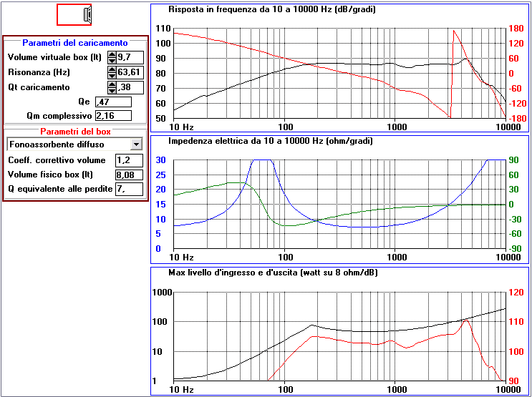The width and height of the screenshot is (532, 397).
Task: Open the Fonoassorbente diffuso dropdown arrow
Action: coord(136,144)
